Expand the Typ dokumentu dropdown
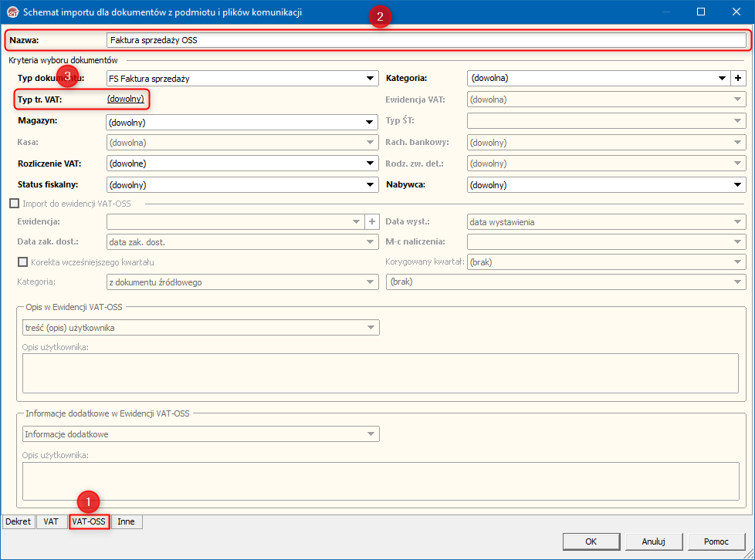The image size is (755, 560). 371,79
